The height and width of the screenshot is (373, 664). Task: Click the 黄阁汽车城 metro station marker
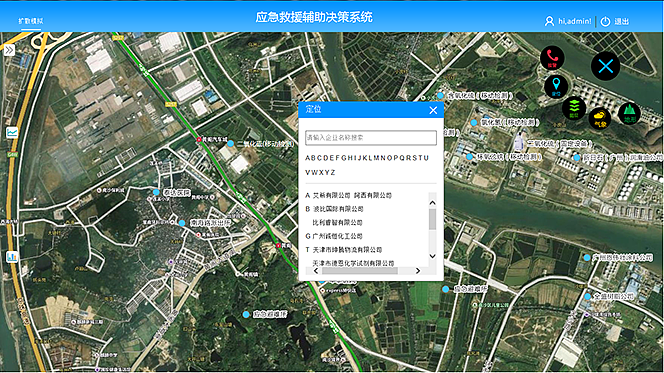[x=199, y=139]
